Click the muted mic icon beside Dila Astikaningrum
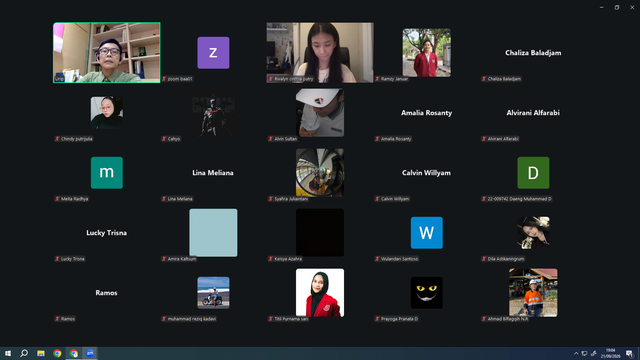This screenshot has width=640, height=360. point(484,259)
